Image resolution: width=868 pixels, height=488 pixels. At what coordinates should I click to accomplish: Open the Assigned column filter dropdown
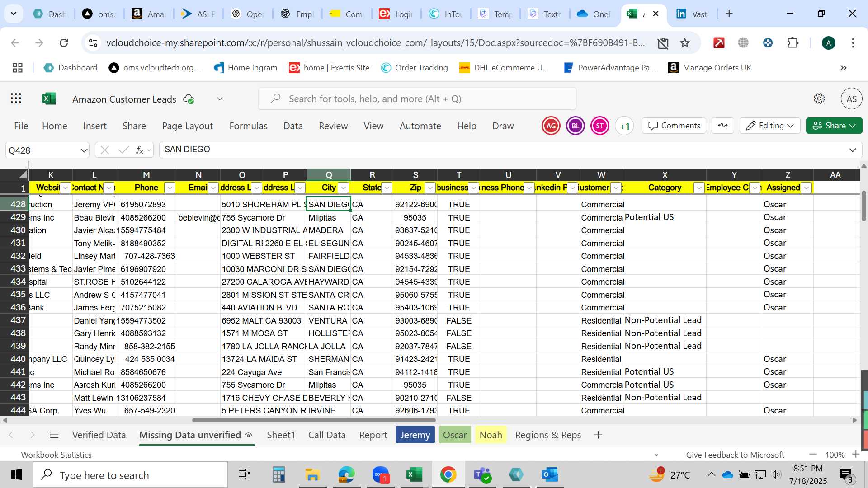pos(806,188)
